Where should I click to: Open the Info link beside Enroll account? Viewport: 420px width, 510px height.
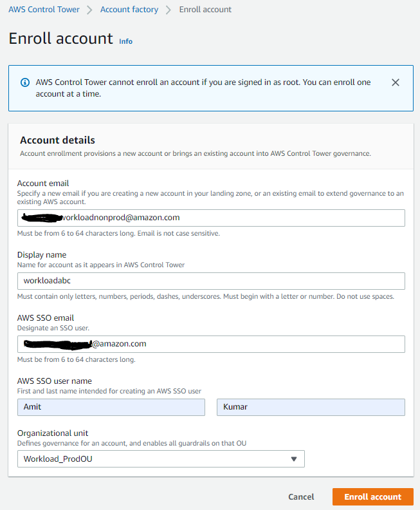(125, 42)
